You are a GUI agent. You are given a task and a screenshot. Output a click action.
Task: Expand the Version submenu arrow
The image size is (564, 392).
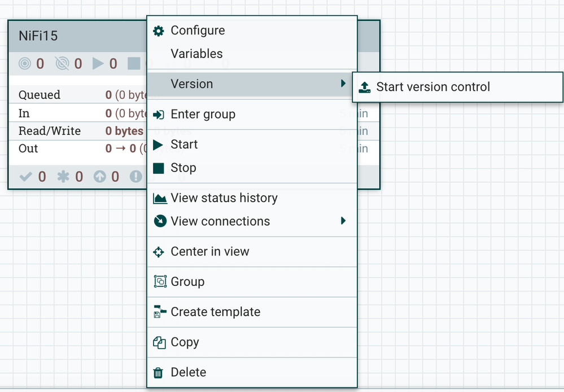click(x=344, y=83)
